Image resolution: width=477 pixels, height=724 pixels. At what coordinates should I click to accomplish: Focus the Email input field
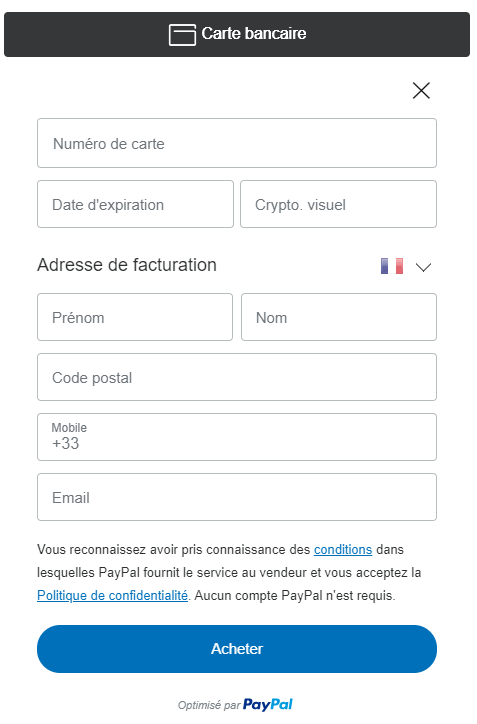coord(237,497)
